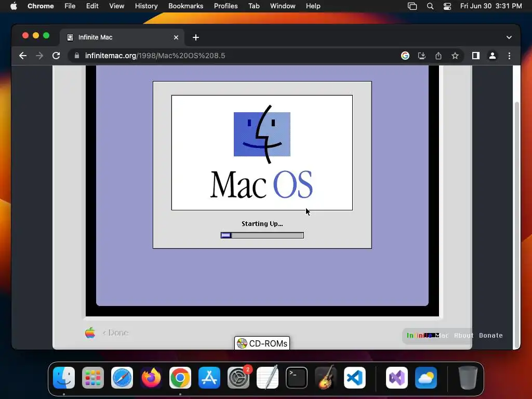Select the Infinite Mac tab

tap(122, 37)
